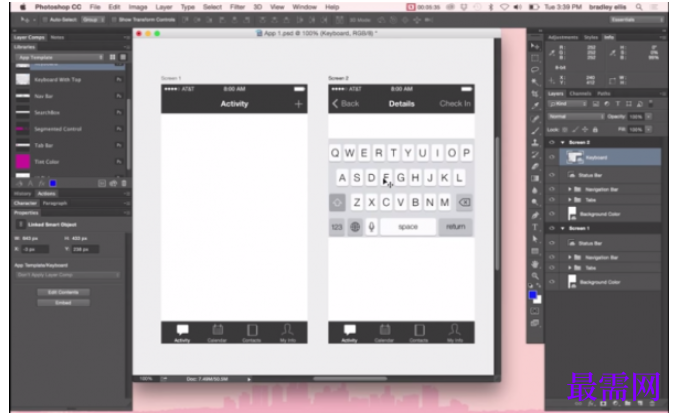
Task: Select the Lasso tool
Action: point(535,70)
